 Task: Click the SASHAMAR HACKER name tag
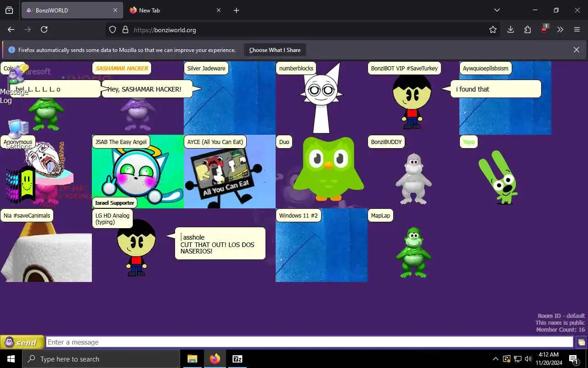click(x=122, y=68)
